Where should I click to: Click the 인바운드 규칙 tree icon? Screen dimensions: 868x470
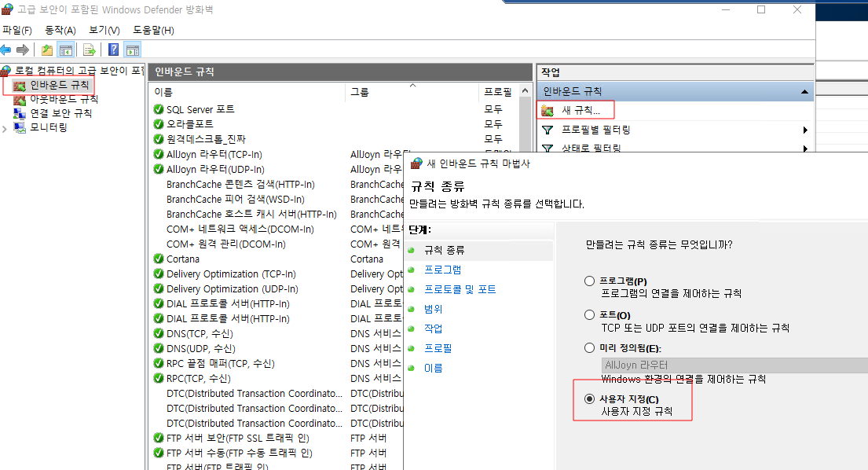coord(20,85)
